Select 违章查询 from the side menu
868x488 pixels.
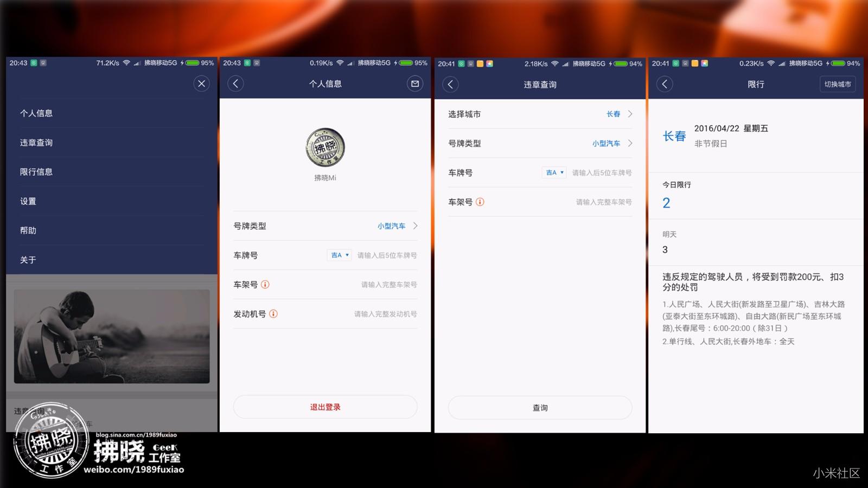[x=38, y=142]
